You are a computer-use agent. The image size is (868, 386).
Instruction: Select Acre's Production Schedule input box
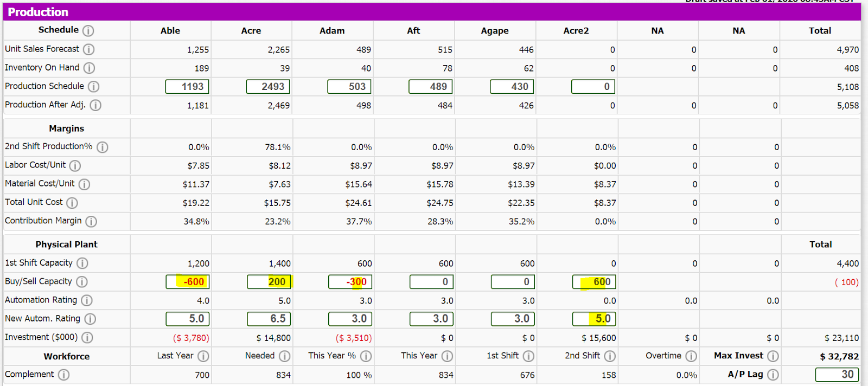pyautogui.click(x=268, y=87)
